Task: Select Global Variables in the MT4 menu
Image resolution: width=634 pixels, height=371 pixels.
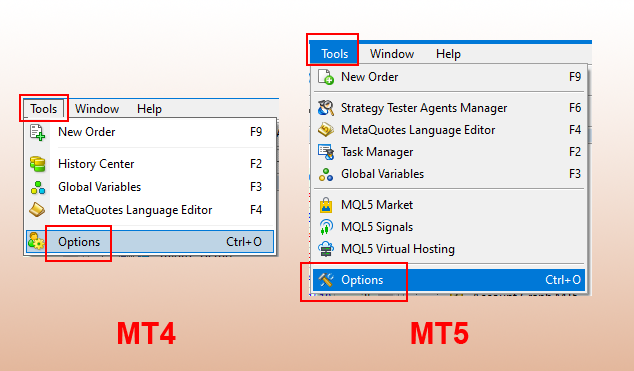Action: click(x=150, y=187)
